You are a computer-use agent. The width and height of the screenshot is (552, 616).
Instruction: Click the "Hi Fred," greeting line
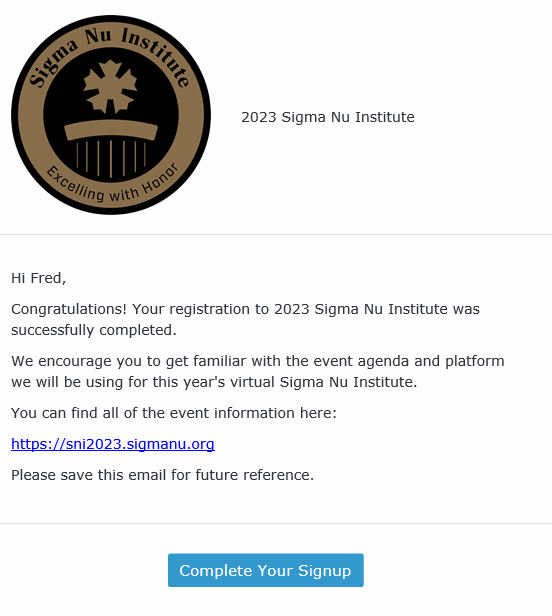(39, 278)
